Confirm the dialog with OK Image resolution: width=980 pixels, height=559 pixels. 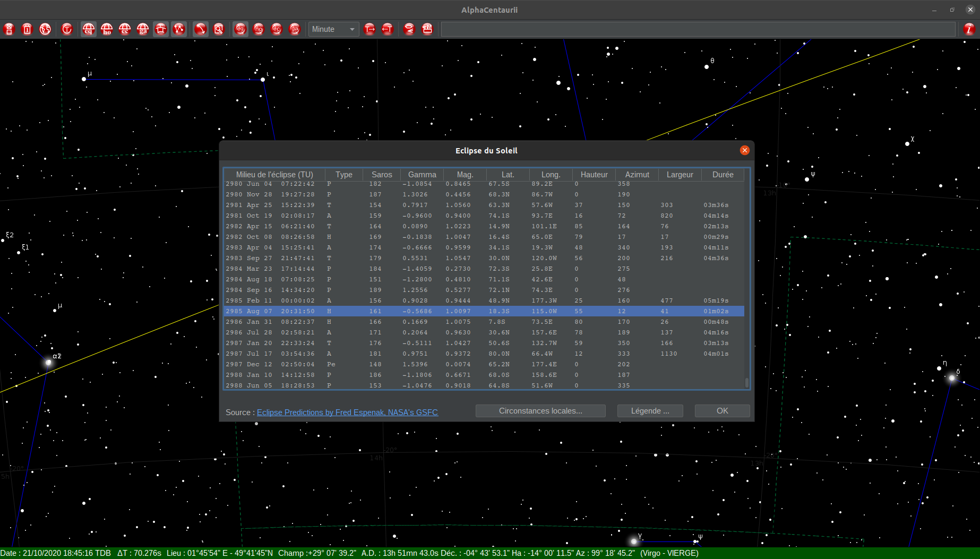pos(723,411)
